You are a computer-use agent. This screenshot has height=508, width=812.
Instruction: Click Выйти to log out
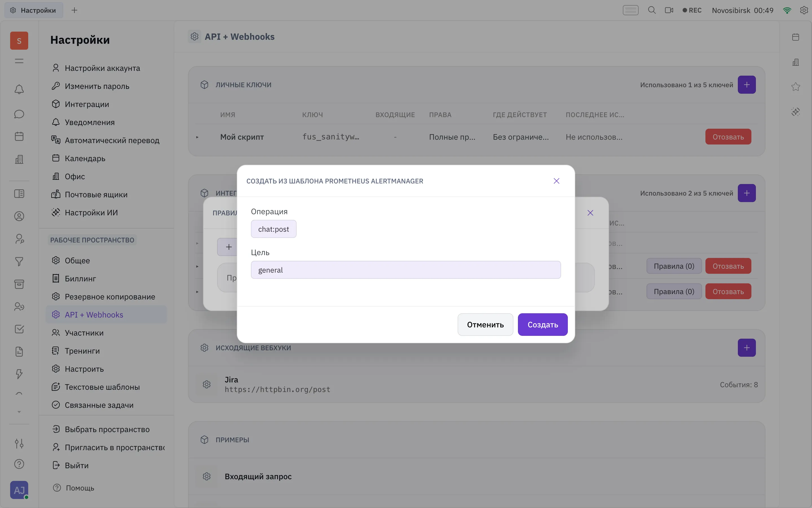point(106,466)
